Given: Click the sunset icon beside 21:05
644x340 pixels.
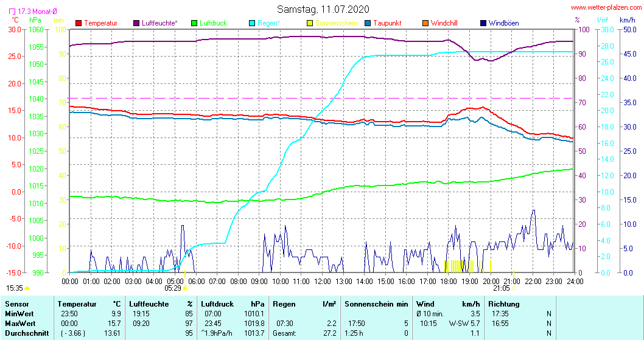Looking at the screenshot, I should [x=513, y=288].
